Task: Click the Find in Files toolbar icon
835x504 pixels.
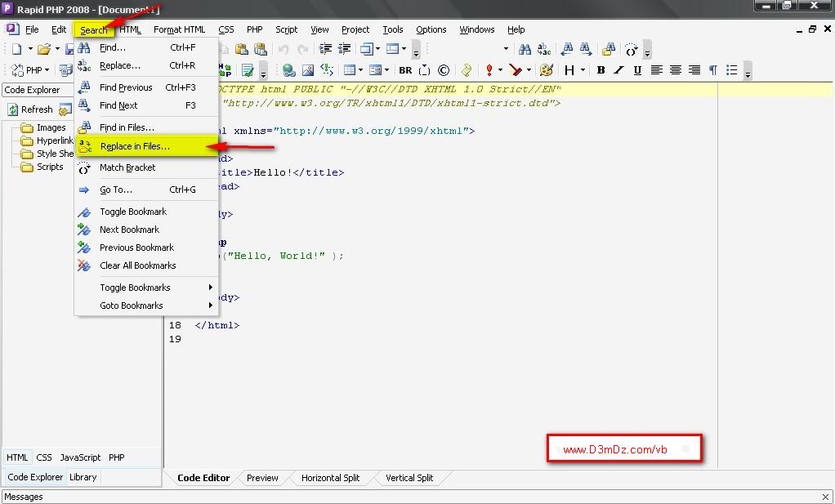Action: coord(609,50)
